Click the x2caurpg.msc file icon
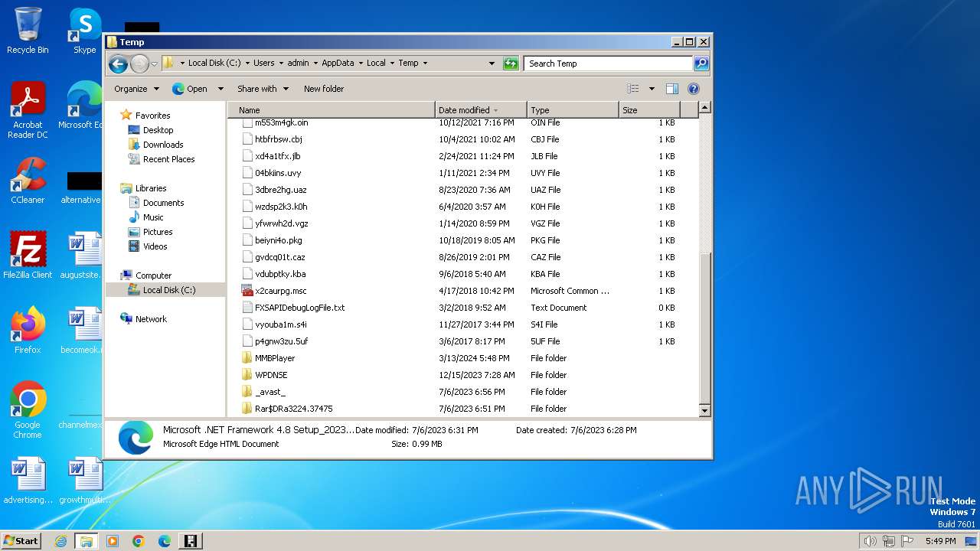 247,291
